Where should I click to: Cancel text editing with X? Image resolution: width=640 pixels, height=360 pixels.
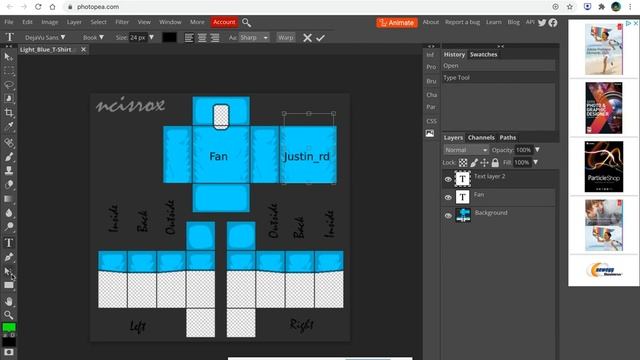click(x=307, y=38)
